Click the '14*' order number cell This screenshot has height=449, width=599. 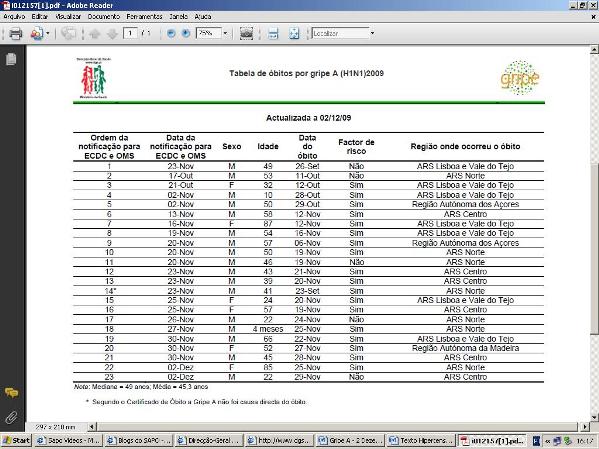110,291
